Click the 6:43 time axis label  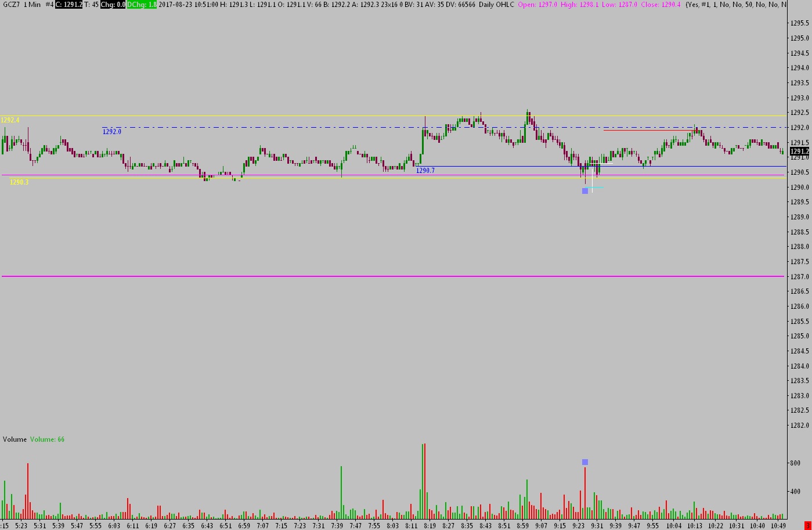pos(207,526)
